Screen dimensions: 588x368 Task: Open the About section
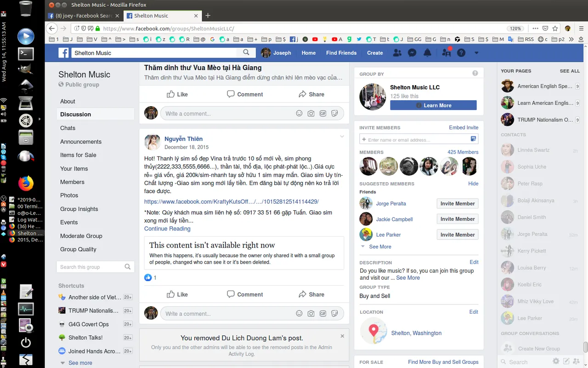coord(68,101)
